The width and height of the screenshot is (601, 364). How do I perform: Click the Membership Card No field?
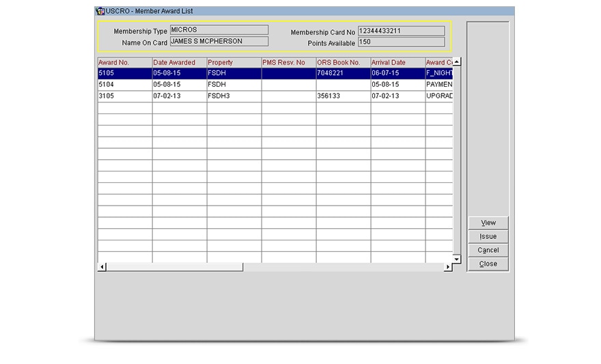tap(402, 31)
